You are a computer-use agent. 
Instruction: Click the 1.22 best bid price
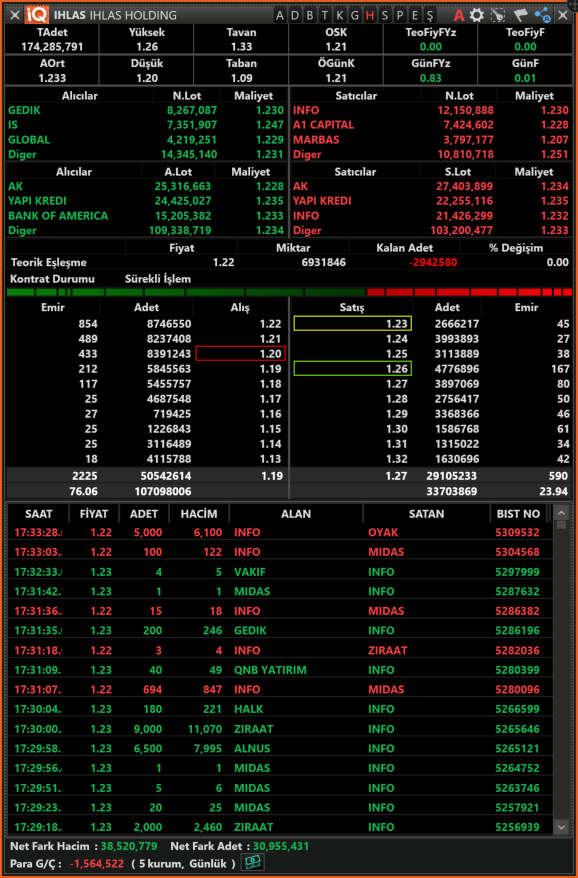point(271,324)
